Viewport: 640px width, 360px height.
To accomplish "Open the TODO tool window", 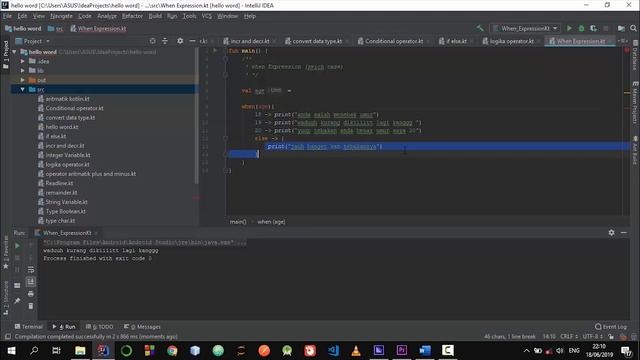I will (x=100, y=327).
